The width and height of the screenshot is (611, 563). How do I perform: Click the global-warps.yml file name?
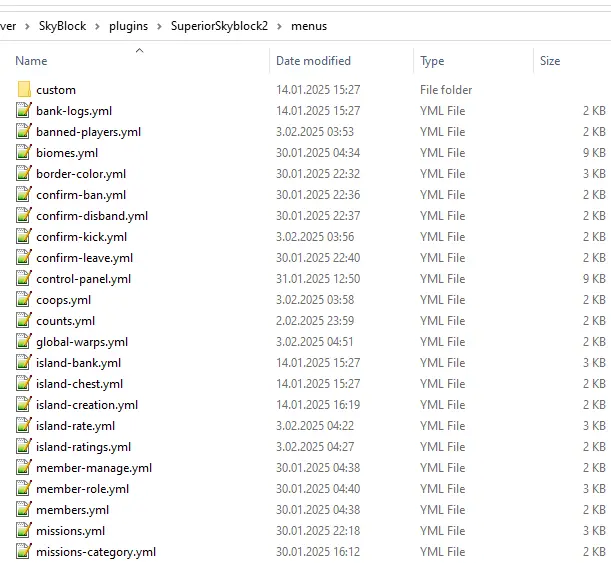pyautogui.click(x=82, y=342)
